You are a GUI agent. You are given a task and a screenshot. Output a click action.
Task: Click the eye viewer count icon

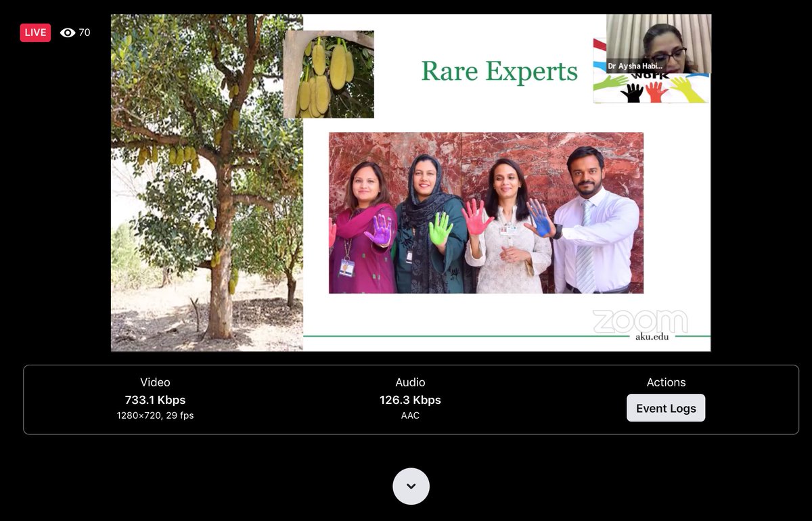68,32
